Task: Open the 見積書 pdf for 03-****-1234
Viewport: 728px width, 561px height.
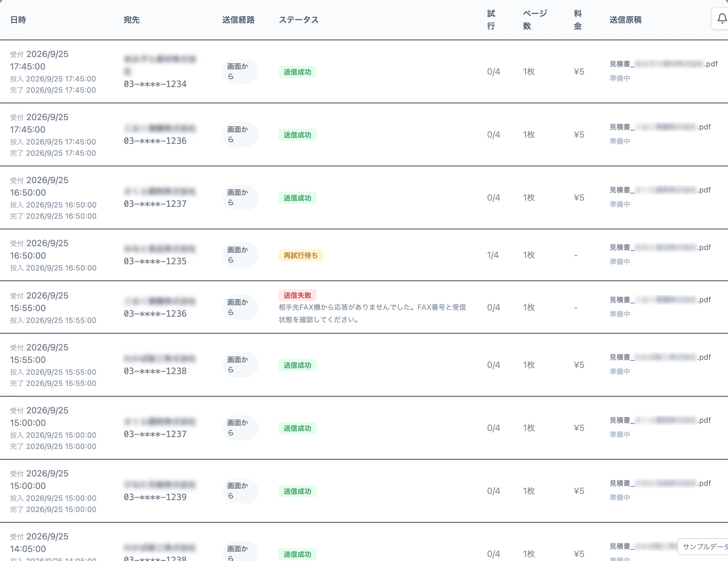Action: (x=663, y=64)
